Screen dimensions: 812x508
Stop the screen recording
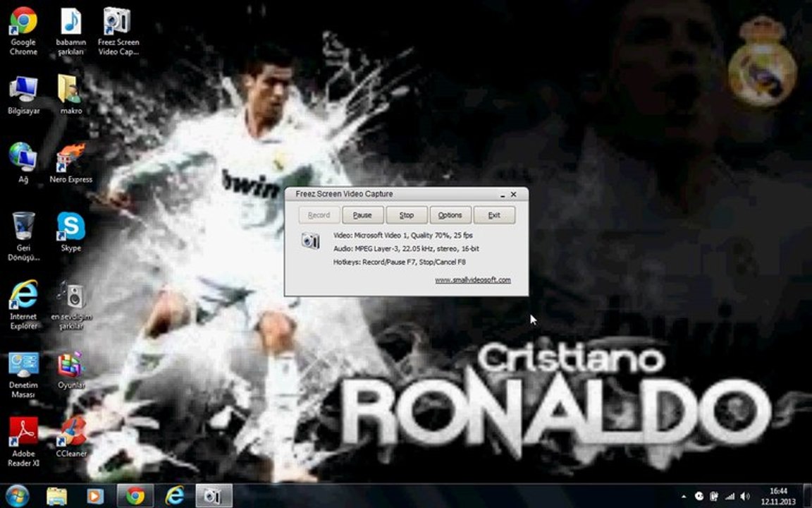point(407,214)
